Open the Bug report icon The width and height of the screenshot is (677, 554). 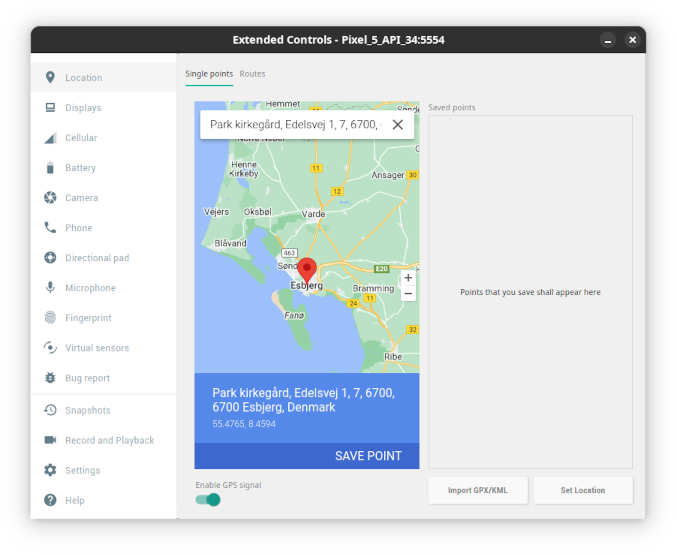tap(50, 378)
